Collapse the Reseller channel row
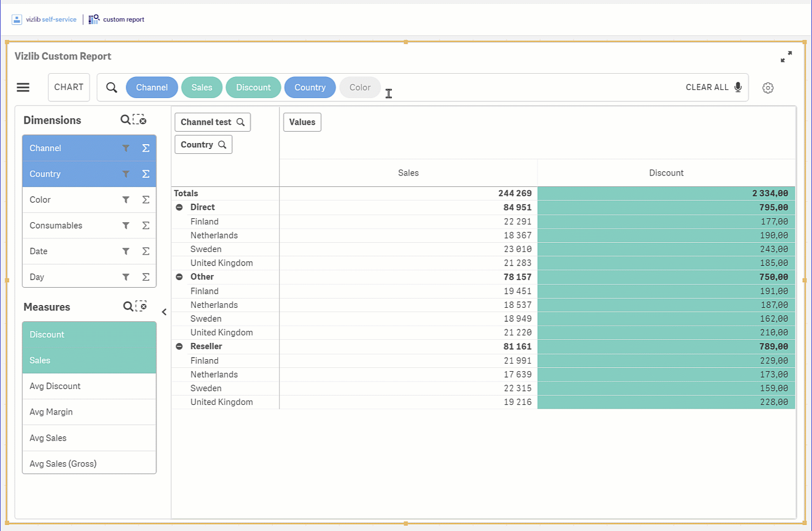Viewport: 812px width, 531px height. pos(179,347)
